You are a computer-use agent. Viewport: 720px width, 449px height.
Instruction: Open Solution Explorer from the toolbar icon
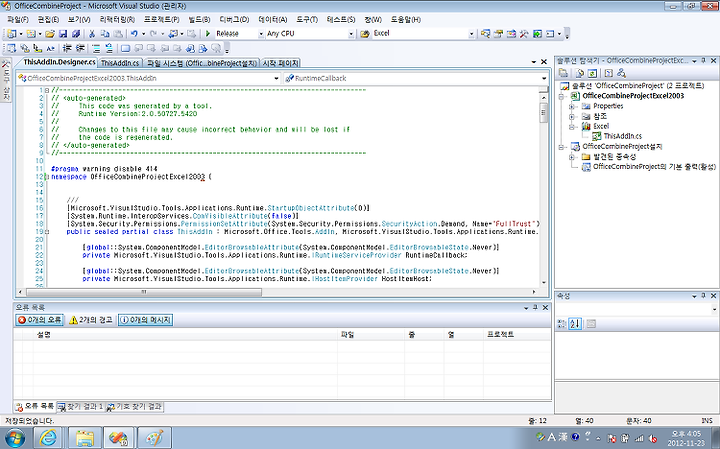click(485, 34)
